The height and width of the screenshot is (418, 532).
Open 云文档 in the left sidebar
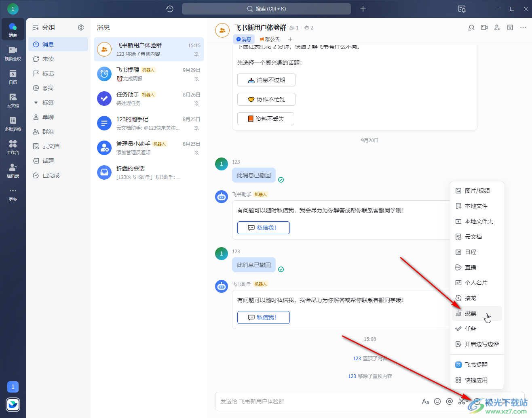coord(13,100)
